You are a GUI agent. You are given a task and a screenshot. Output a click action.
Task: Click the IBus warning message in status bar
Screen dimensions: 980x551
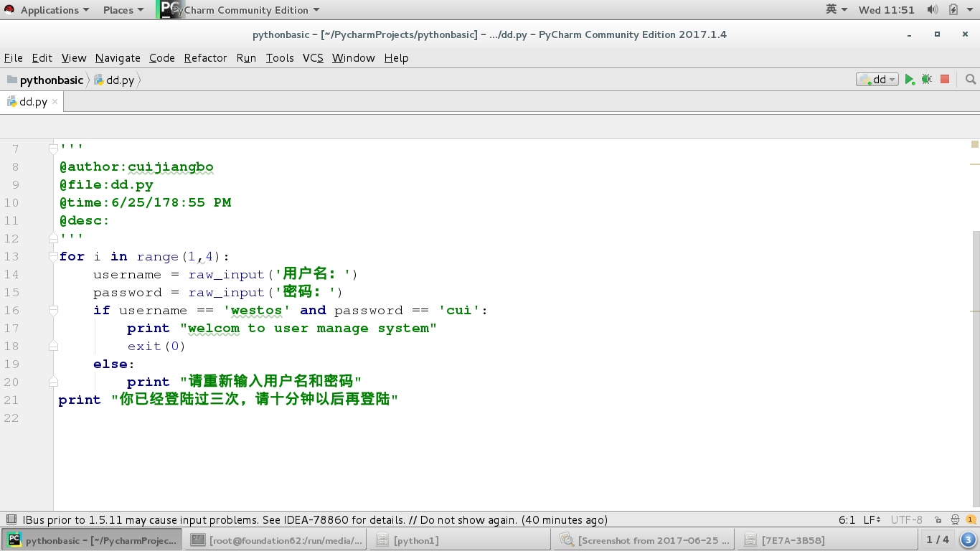315,520
